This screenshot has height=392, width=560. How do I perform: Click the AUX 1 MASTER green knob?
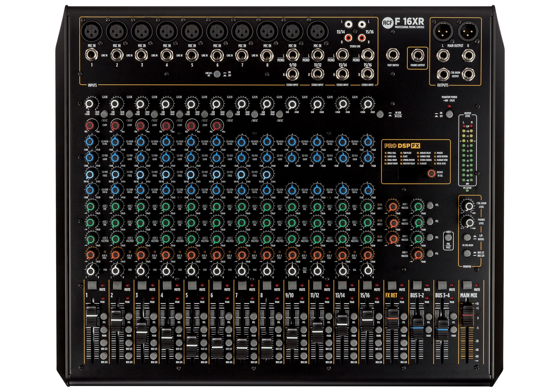(x=418, y=206)
